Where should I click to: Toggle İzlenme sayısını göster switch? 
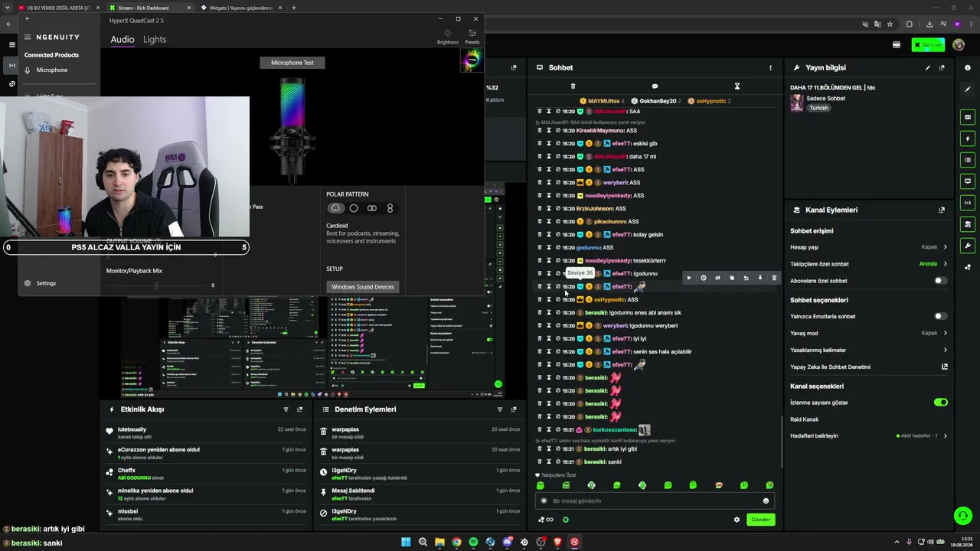941,403
